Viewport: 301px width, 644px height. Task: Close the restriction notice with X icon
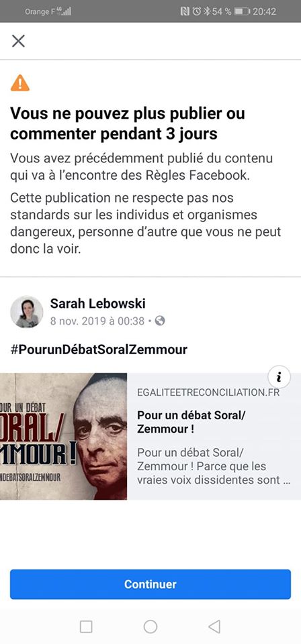(19, 41)
